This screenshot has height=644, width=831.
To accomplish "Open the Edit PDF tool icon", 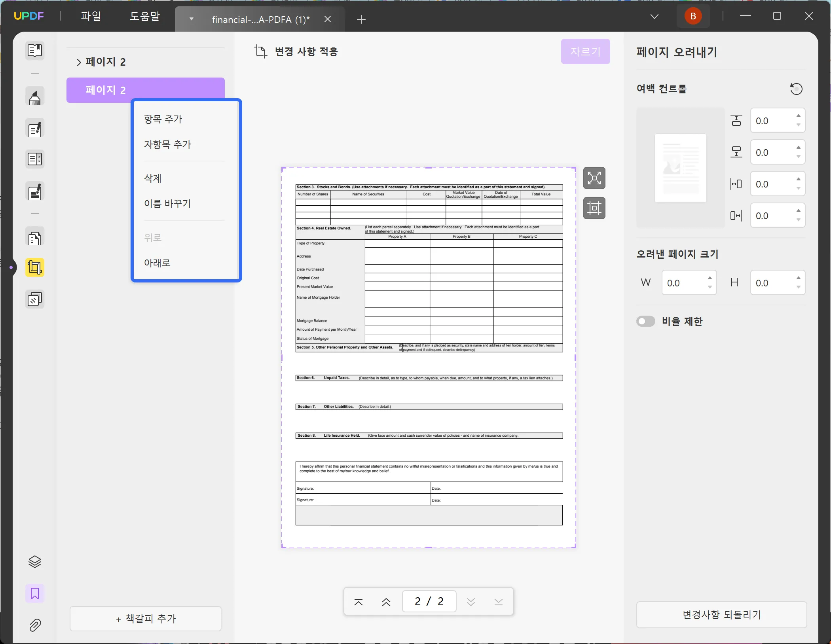I will [35, 128].
